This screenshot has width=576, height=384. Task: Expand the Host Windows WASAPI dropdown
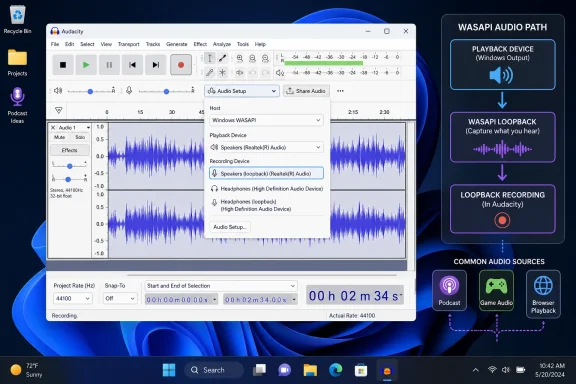click(266, 120)
